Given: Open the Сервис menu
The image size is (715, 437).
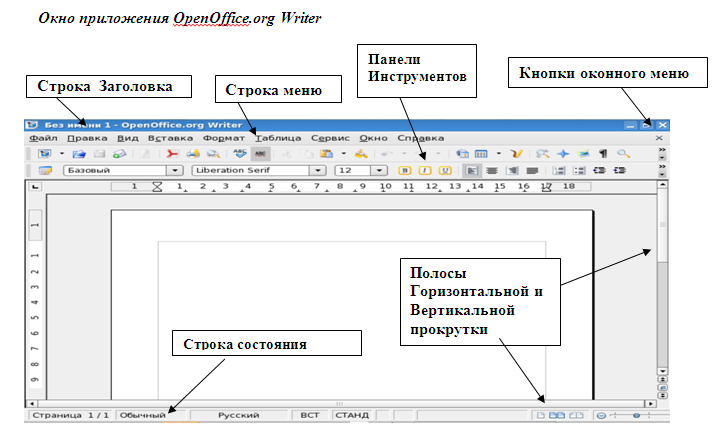Looking at the screenshot, I should 330,138.
